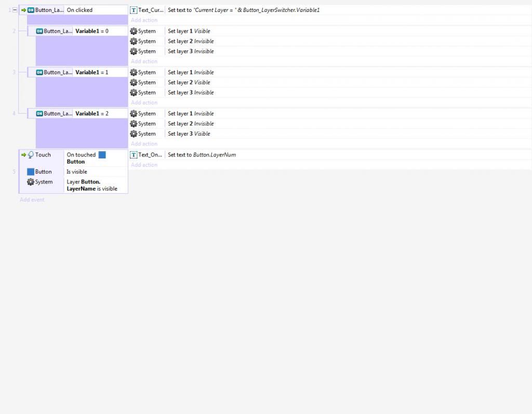The width and height of the screenshot is (532, 414).
Task: Click the Touch object icon in event 5
Action: point(31,155)
